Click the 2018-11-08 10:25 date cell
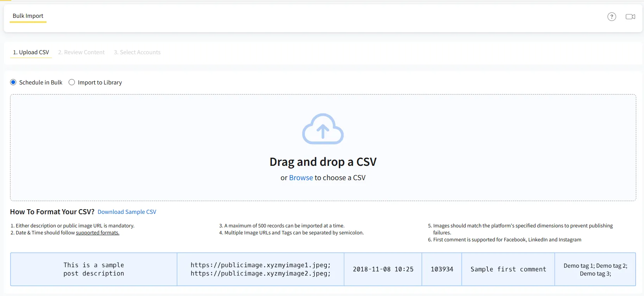 (383, 269)
